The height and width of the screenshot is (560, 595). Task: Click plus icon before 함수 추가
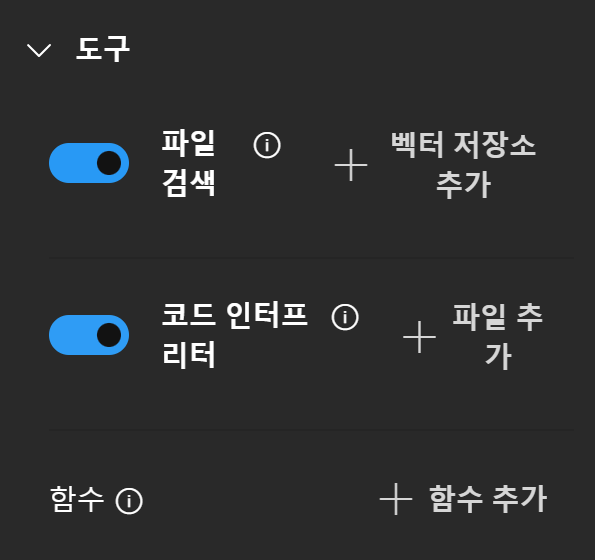[x=396, y=499]
